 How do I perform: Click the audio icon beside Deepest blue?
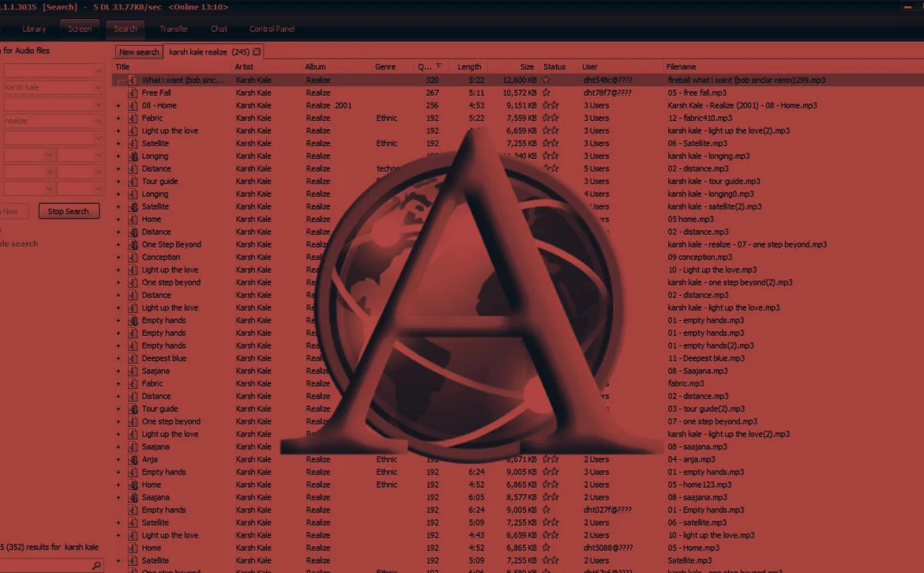pyautogui.click(x=133, y=358)
